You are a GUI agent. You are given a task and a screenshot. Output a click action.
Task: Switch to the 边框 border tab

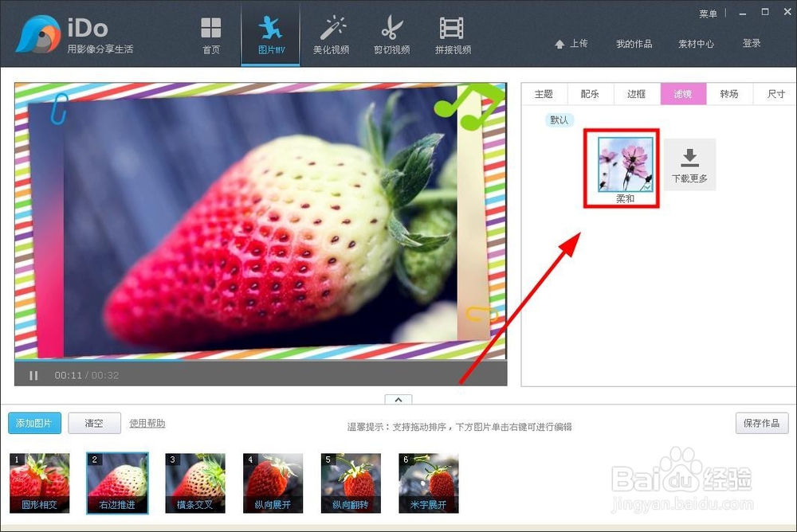636,93
